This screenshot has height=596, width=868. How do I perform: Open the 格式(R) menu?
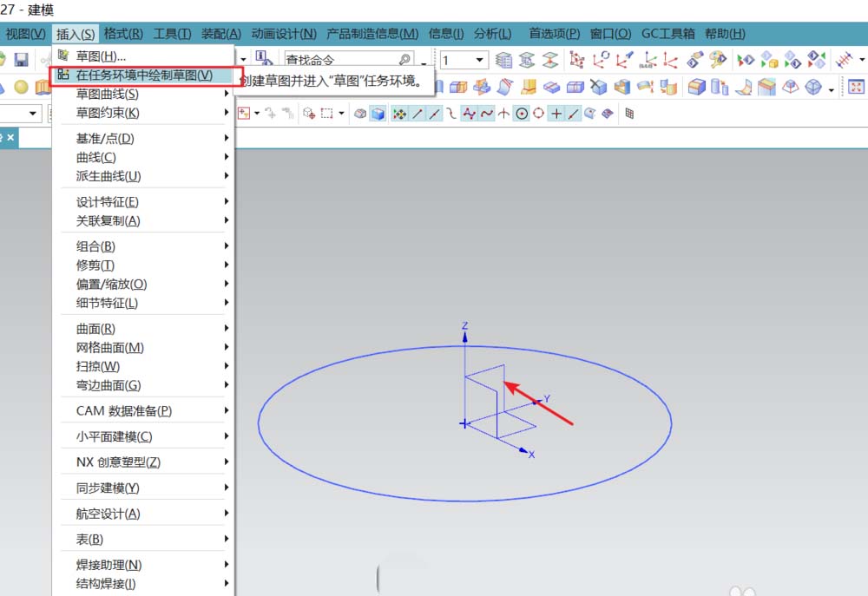click(123, 34)
